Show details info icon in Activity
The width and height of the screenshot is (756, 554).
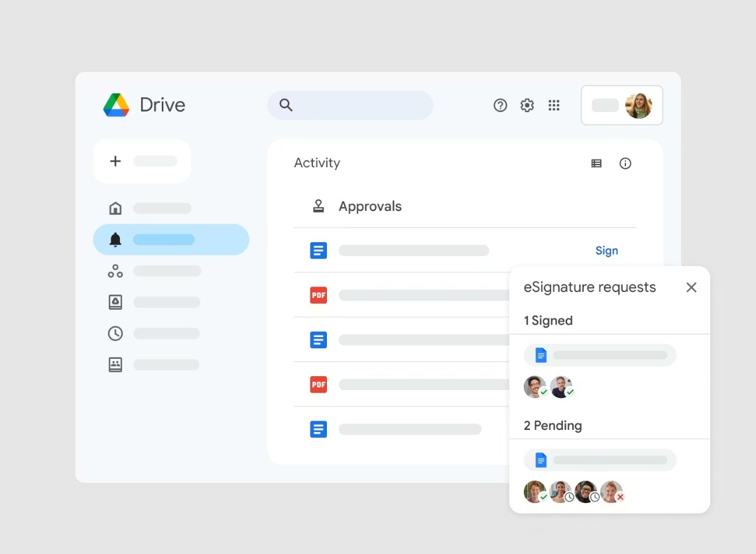coord(625,163)
